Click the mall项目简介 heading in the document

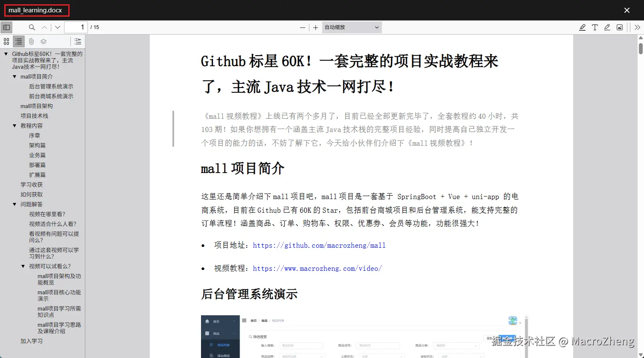[x=242, y=169]
